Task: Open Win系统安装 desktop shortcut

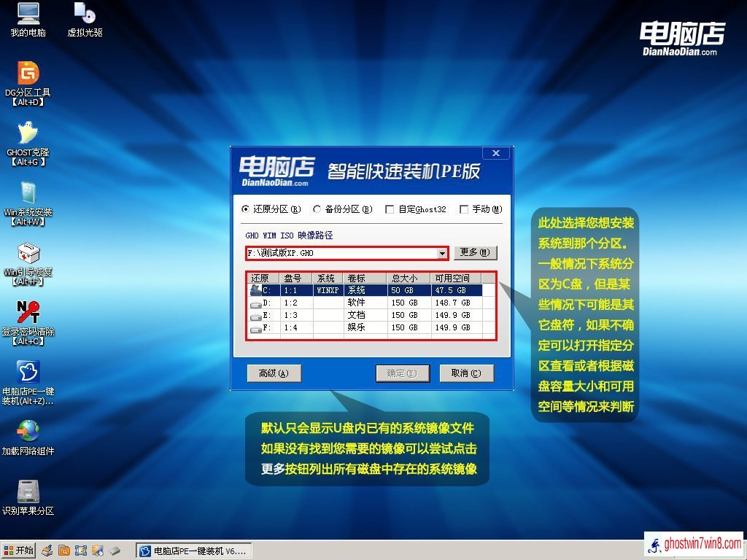Action: click(28, 193)
